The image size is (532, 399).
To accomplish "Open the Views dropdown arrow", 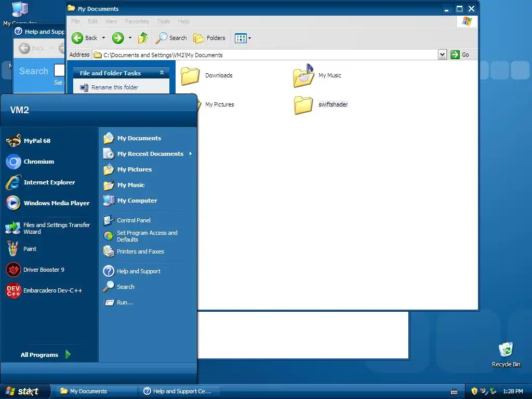I will (x=250, y=38).
